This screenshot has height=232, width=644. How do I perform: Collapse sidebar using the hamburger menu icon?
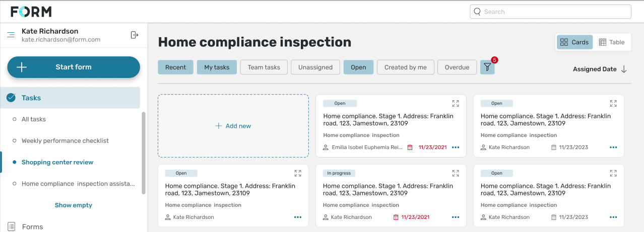(11, 35)
